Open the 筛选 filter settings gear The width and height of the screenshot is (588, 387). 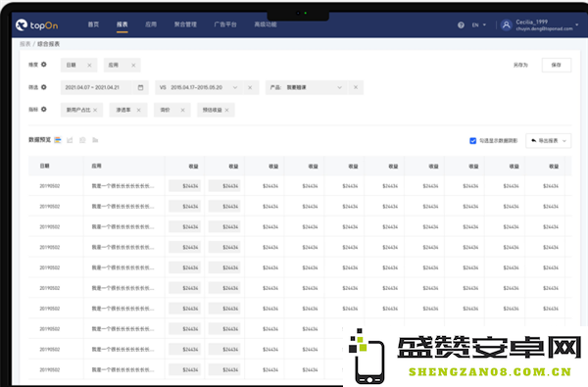pos(44,87)
